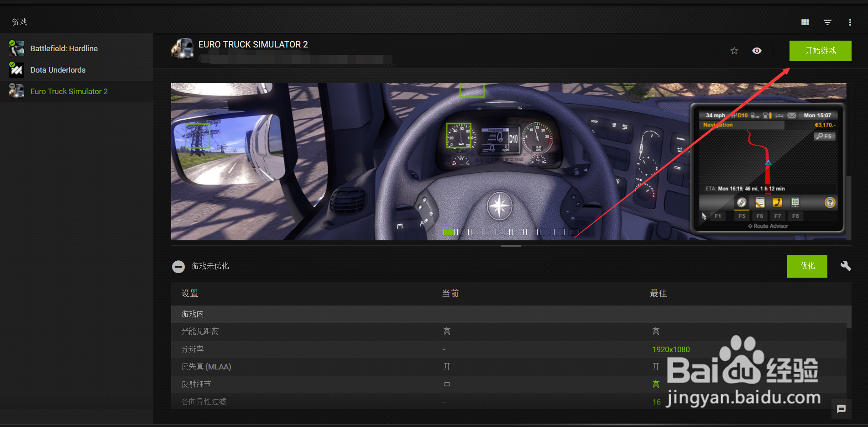Click the 最佳 column header
This screenshot has height=427, width=868.
pos(659,294)
